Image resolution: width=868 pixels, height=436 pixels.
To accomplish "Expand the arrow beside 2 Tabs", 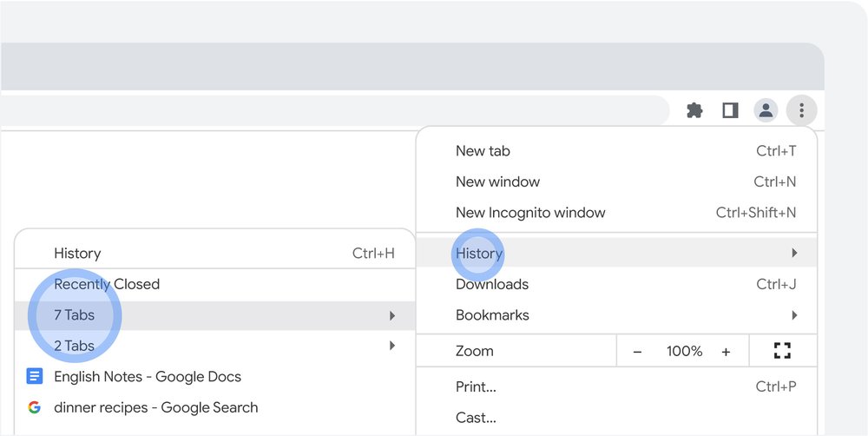I will pyautogui.click(x=392, y=346).
